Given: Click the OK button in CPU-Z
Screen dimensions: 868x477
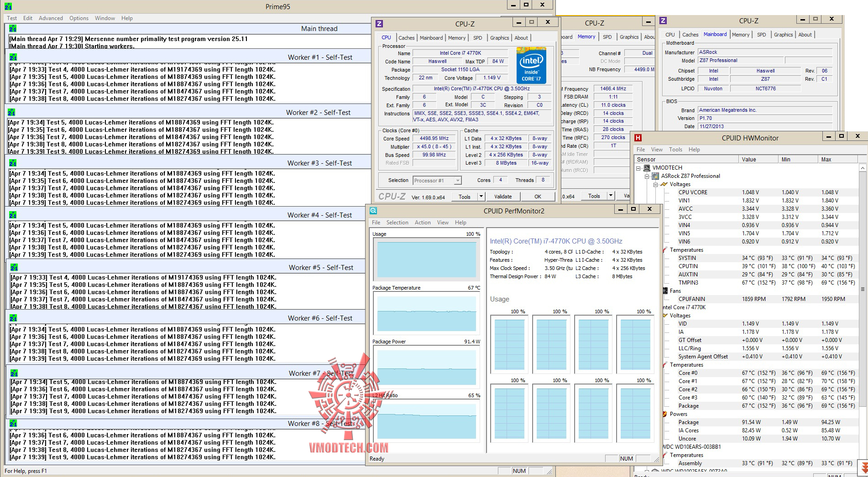Looking at the screenshot, I should pos(538,197).
